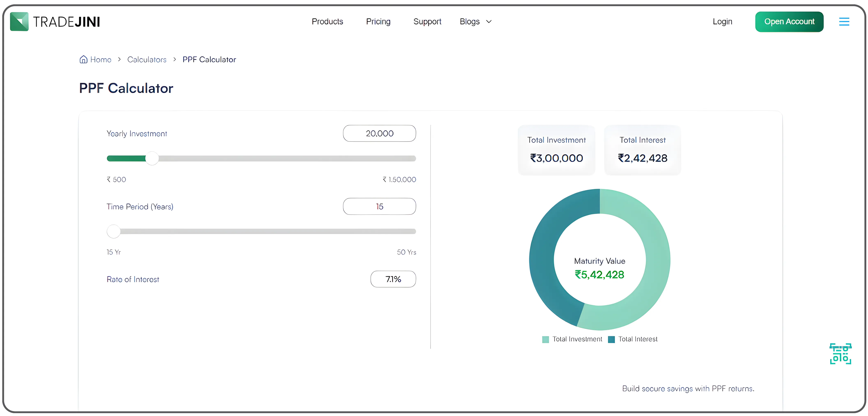Click the Time Period slider handle
Screen dimensions: 868x416
(114, 231)
